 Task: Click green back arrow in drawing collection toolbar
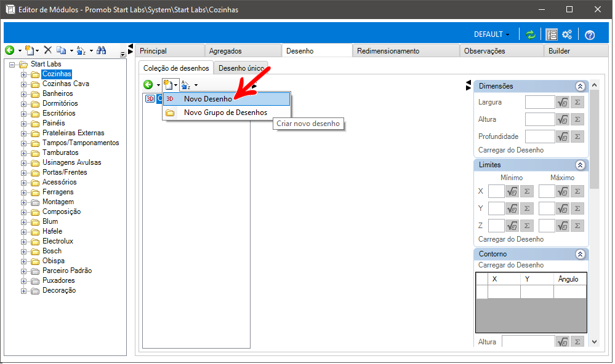pos(148,85)
